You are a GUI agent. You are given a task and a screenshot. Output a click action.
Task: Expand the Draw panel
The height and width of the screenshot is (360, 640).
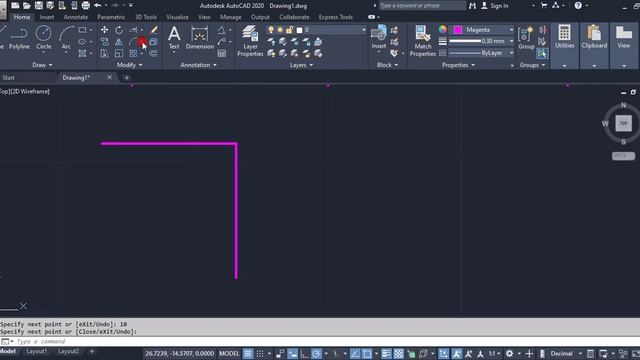pyautogui.click(x=42, y=65)
